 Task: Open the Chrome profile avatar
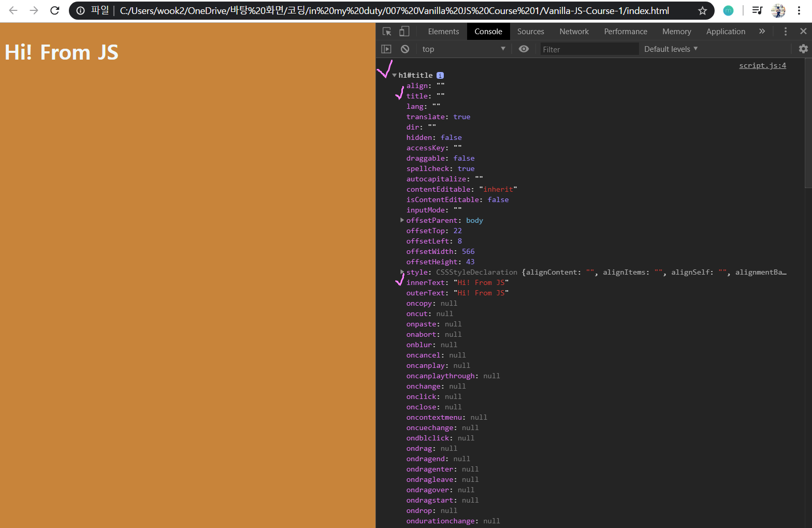(778, 10)
